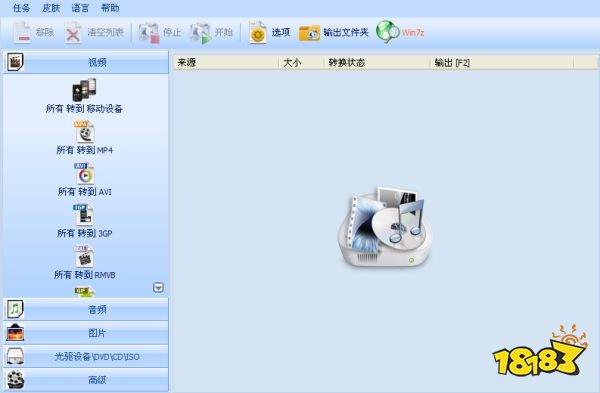
Task: Click the picture icon beside 图片
Action: (15, 332)
